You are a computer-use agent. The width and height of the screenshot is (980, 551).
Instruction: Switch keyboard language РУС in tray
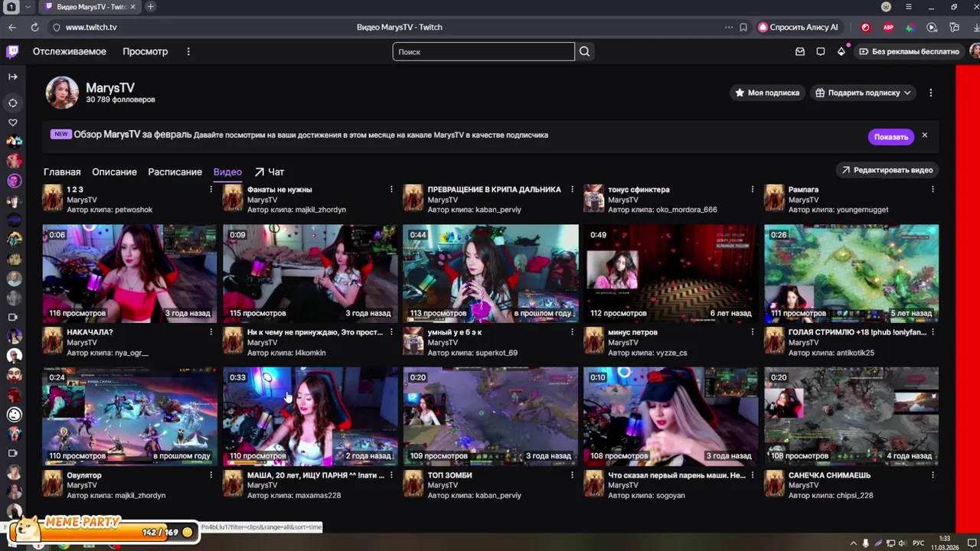pyautogui.click(x=919, y=543)
